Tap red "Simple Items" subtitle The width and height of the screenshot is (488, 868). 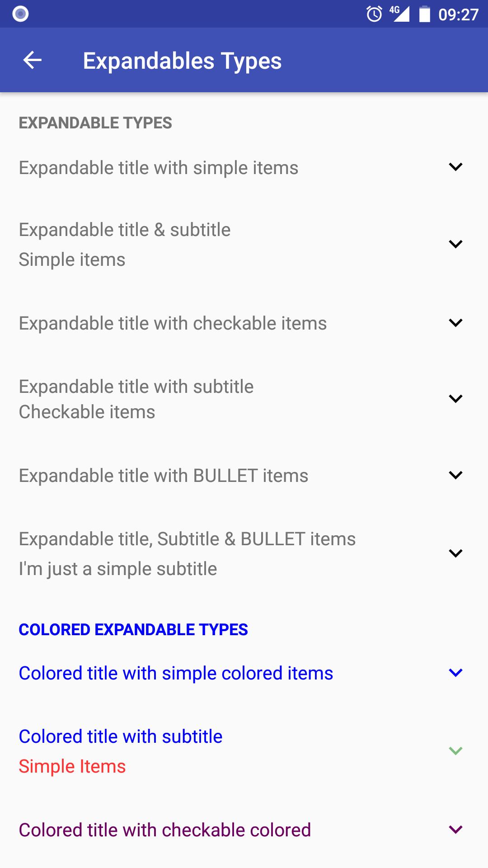point(72,766)
